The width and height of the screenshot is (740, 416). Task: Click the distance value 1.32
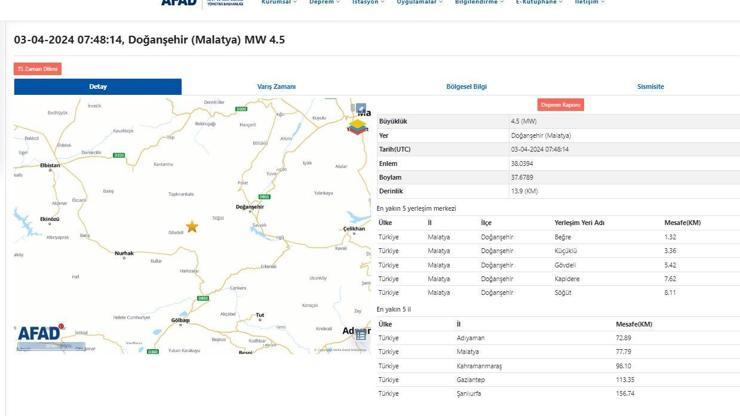pos(670,237)
